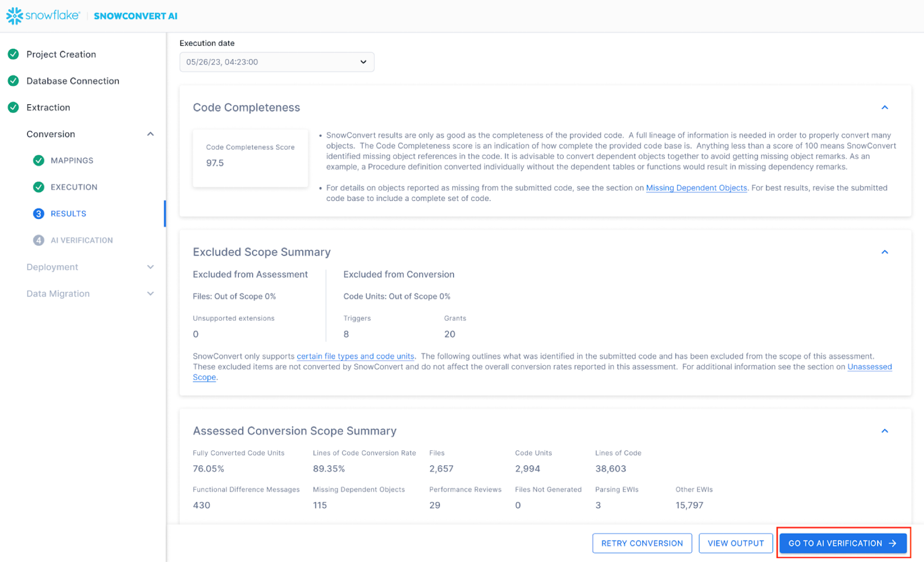Click the Results step number 3 badge
This screenshot has height=562, width=924.
coord(38,214)
